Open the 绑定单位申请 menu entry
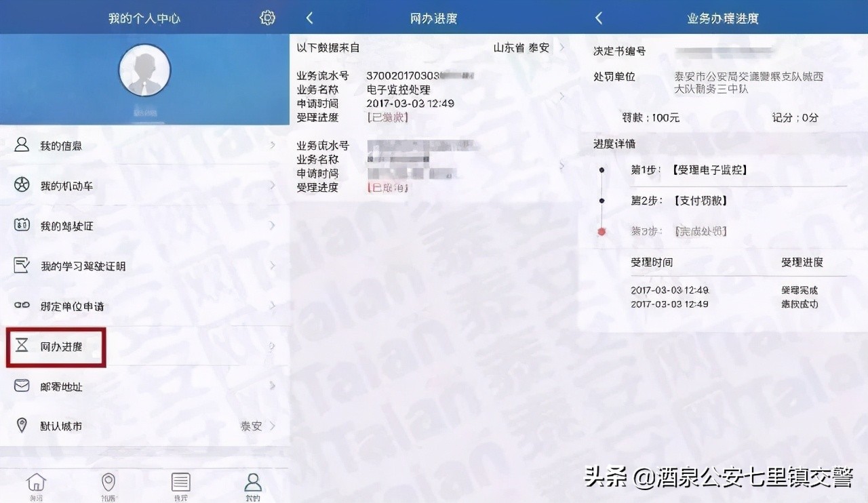This screenshot has height=503, width=868. pyautogui.click(x=73, y=306)
